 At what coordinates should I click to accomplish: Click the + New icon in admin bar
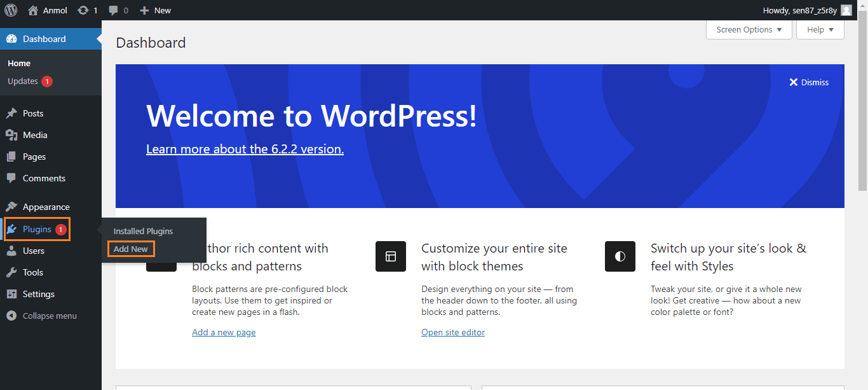144,10
